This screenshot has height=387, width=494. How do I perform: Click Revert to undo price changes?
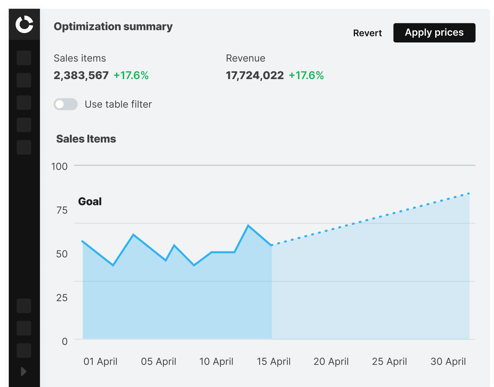[367, 33]
